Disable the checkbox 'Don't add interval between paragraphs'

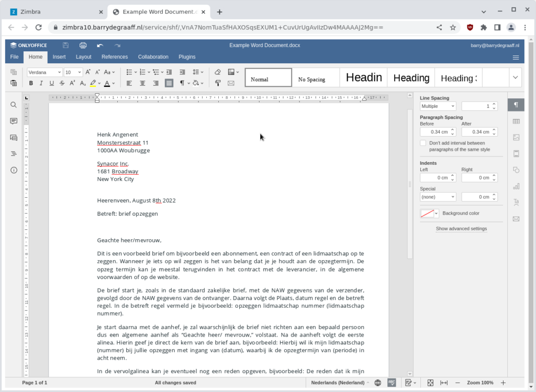[x=423, y=142]
